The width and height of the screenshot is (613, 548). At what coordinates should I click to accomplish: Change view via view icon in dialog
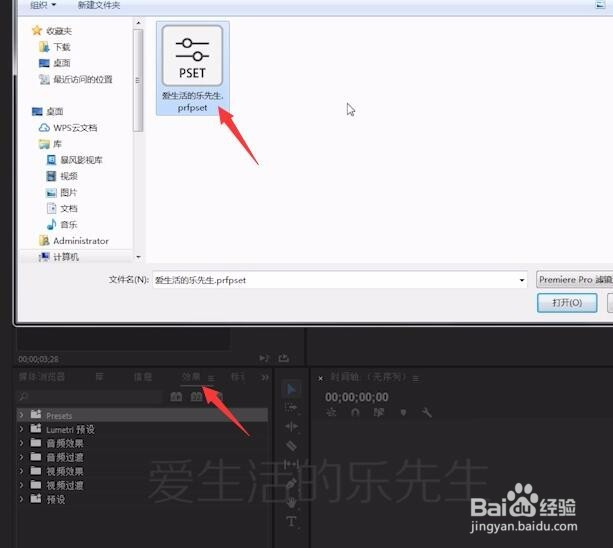tap(600, 5)
